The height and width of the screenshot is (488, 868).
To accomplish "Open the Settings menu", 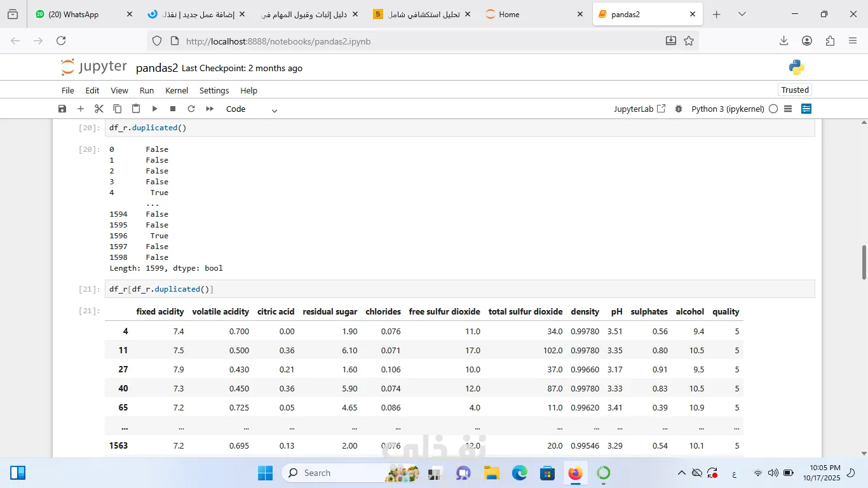I will pyautogui.click(x=214, y=90).
